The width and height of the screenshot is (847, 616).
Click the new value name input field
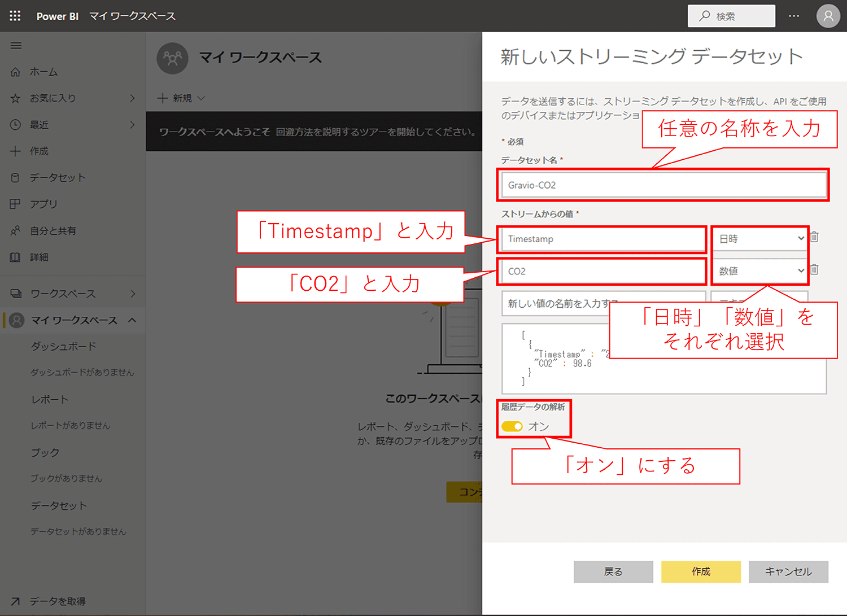point(603,303)
